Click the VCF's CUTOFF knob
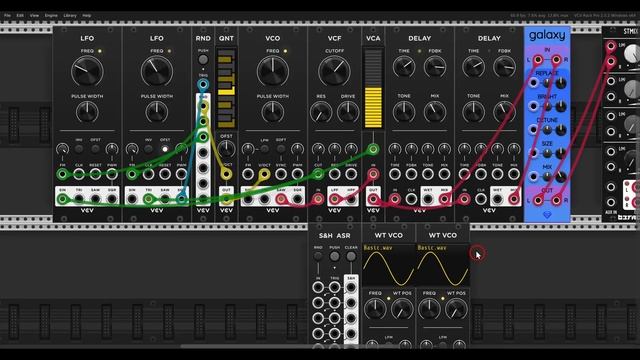 [334, 71]
